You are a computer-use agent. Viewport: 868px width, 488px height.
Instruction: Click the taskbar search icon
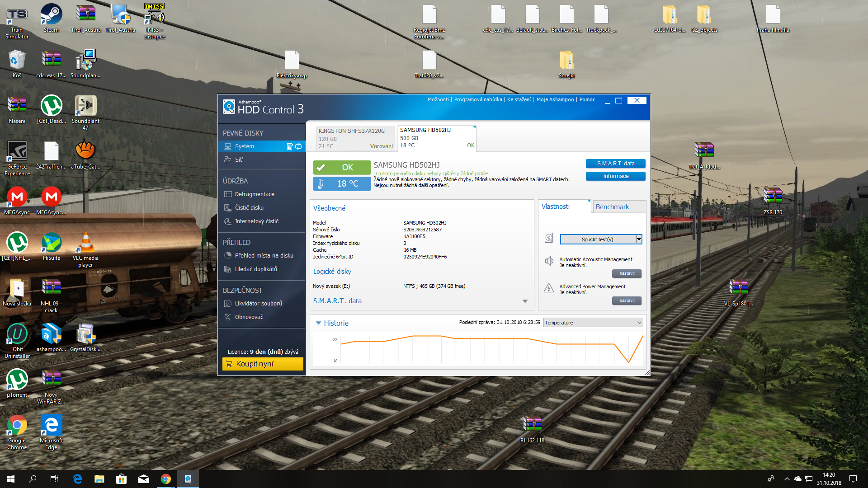[33, 479]
